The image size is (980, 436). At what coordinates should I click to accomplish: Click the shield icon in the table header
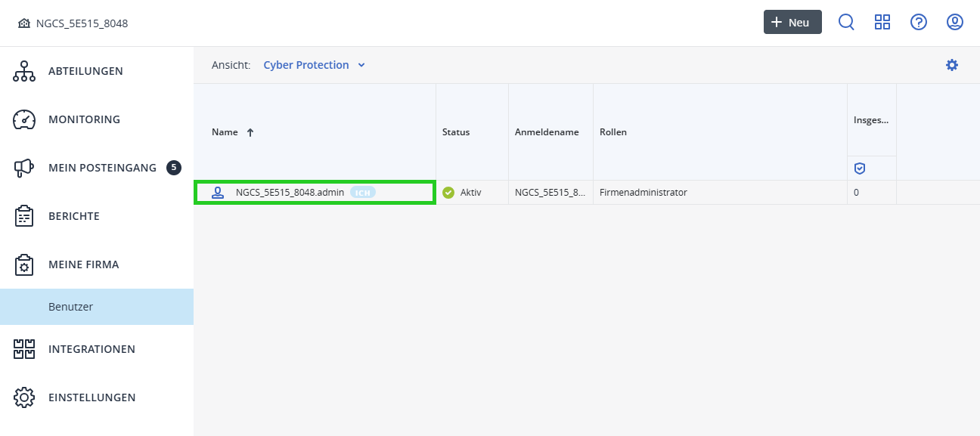point(860,167)
